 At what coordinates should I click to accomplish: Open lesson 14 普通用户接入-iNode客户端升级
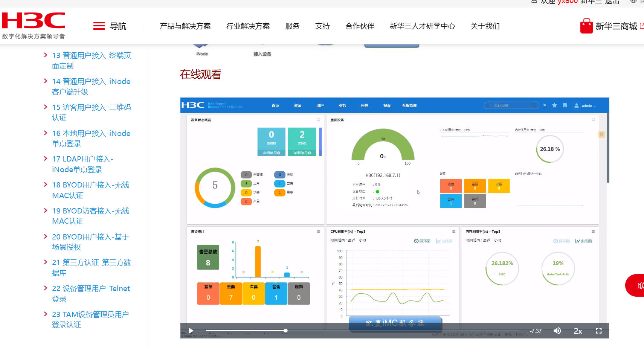91,87
